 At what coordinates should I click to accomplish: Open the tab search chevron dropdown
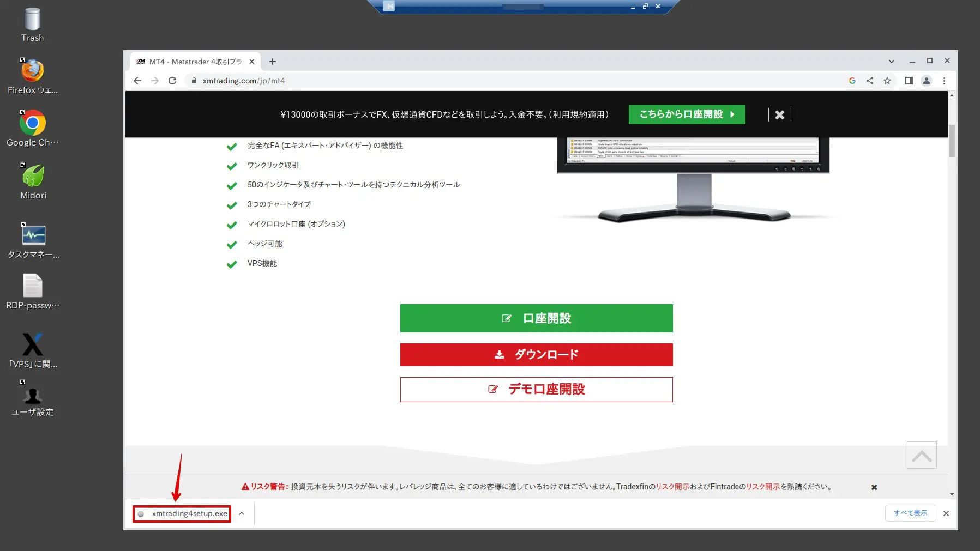coord(891,62)
